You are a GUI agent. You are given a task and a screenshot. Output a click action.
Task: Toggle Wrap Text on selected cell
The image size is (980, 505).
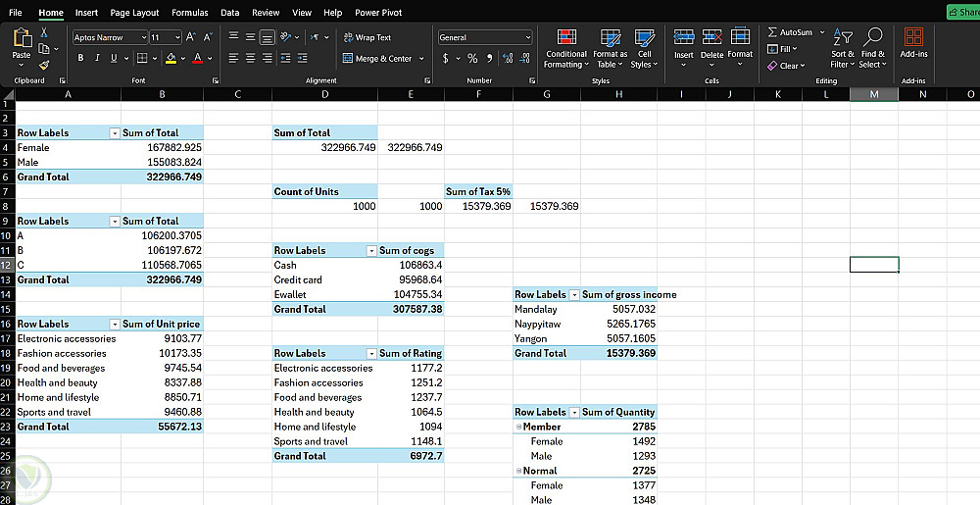tap(367, 37)
